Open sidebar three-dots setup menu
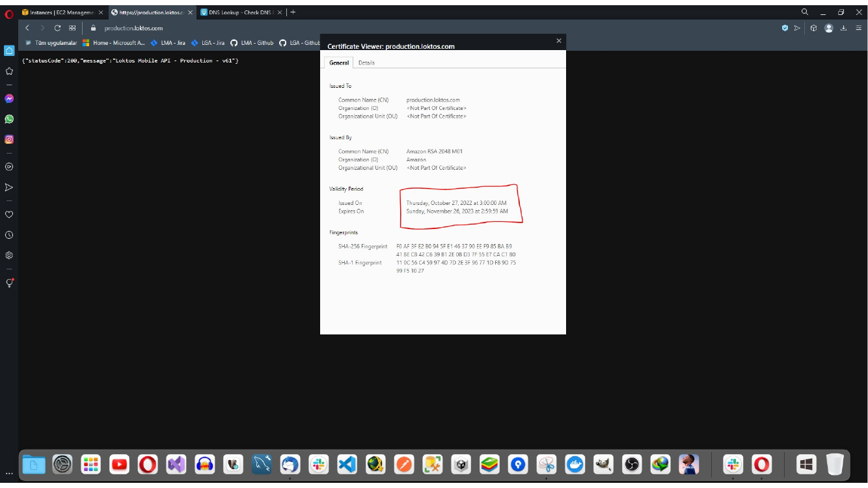The height and width of the screenshot is (488, 868). click(9, 473)
